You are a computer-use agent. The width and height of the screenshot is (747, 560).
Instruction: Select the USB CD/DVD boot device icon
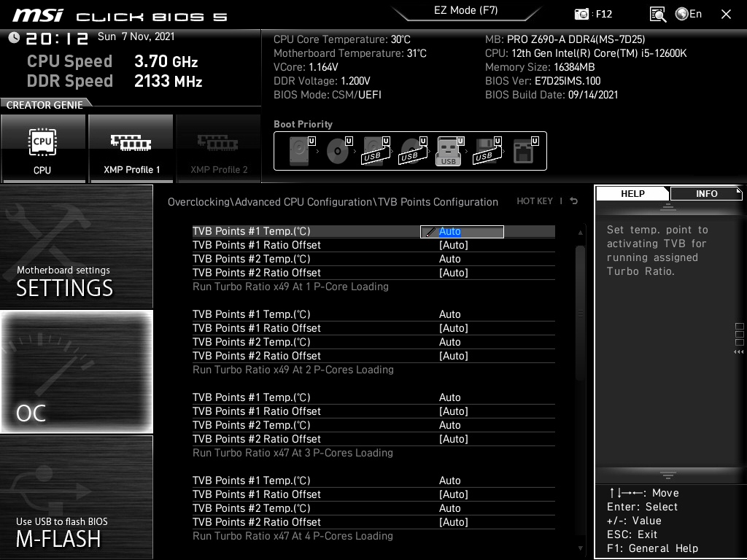click(x=413, y=150)
